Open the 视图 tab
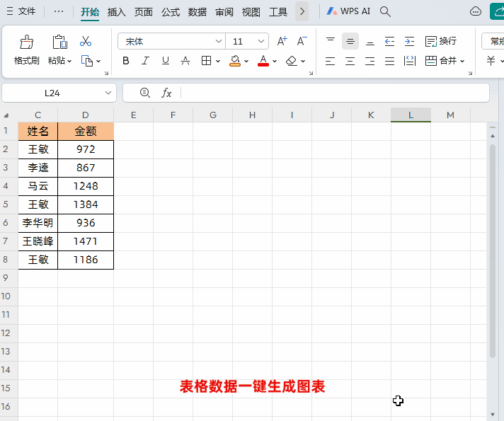This screenshot has width=504, height=421. pyautogui.click(x=251, y=12)
